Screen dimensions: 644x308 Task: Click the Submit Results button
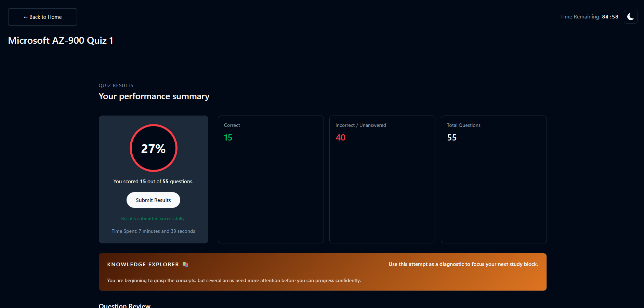(153, 200)
